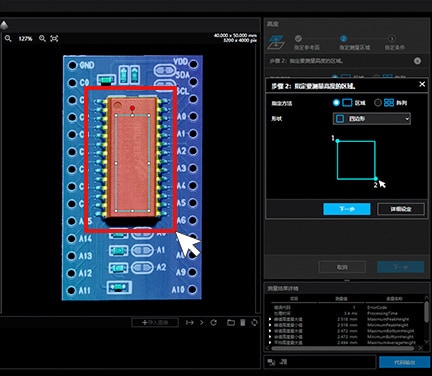Image resolution: width=432 pixels, height=376 pixels.
Task: Expand the MaximumPeakHeight result row
Action: (x=270, y=319)
